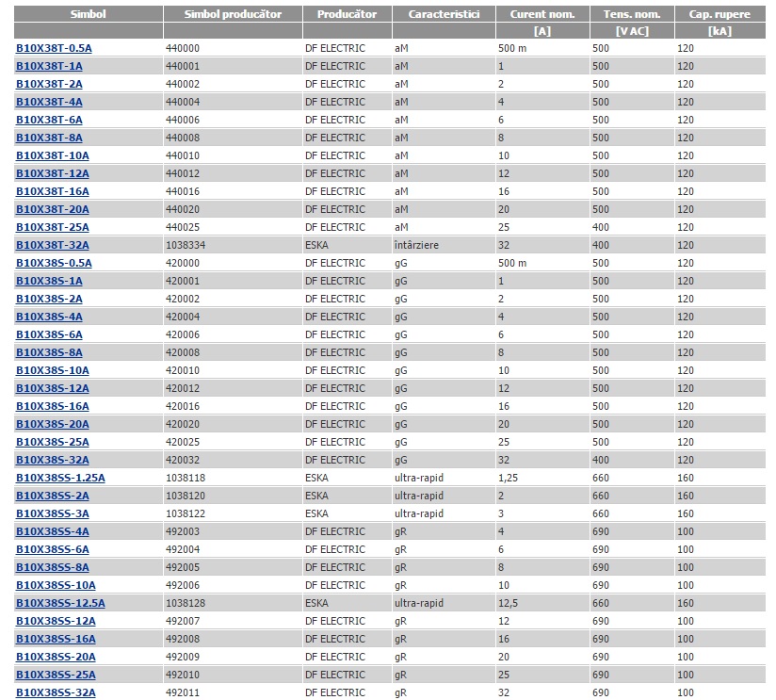Open the B10X38T-1A product link

tap(49, 66)
